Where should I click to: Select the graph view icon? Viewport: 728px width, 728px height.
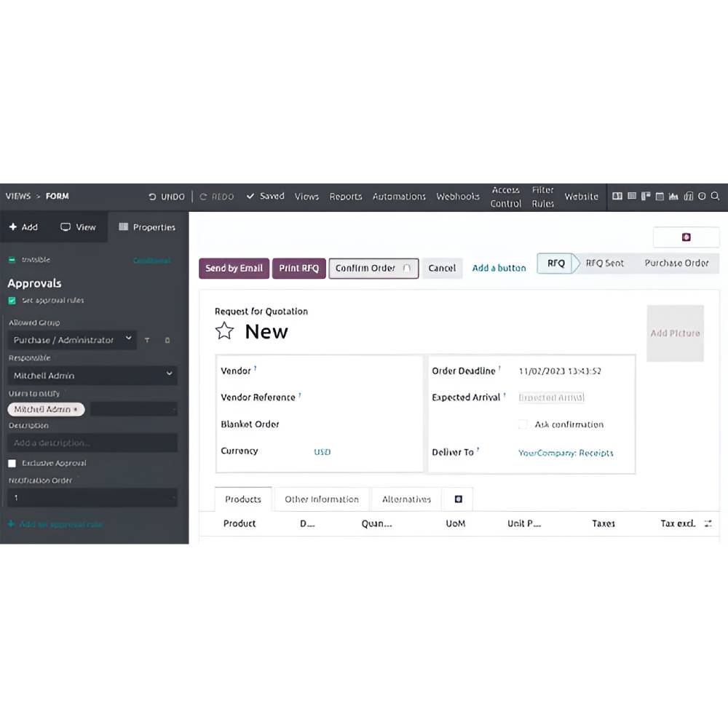point(673,196)
